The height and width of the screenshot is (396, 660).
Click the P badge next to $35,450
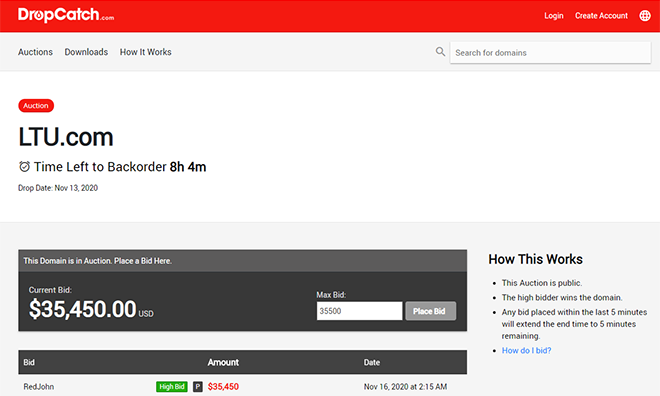198,386
